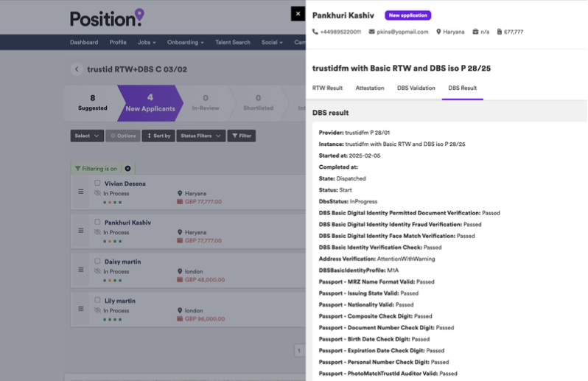Screen dimensions: 588x381
Task: Expand the Status Filters dropdown
Action: pyautogui.click(x=200, y=136)
